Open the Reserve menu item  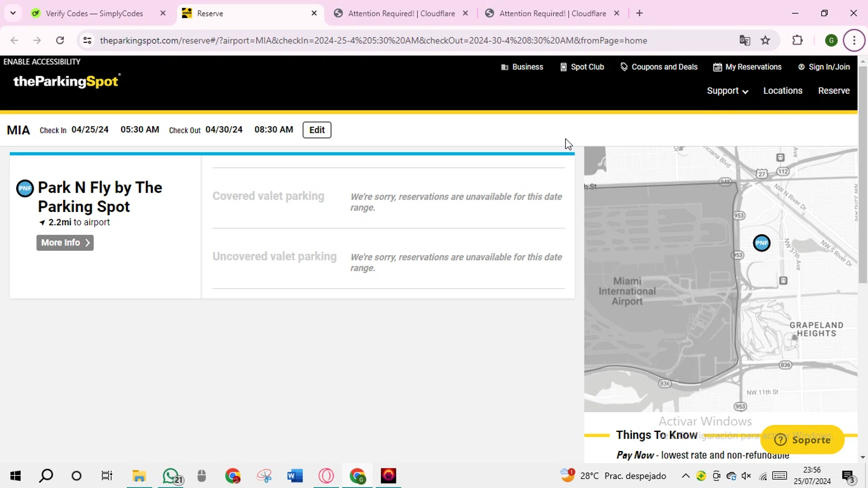pyautogui.click(x=834, y=91)
